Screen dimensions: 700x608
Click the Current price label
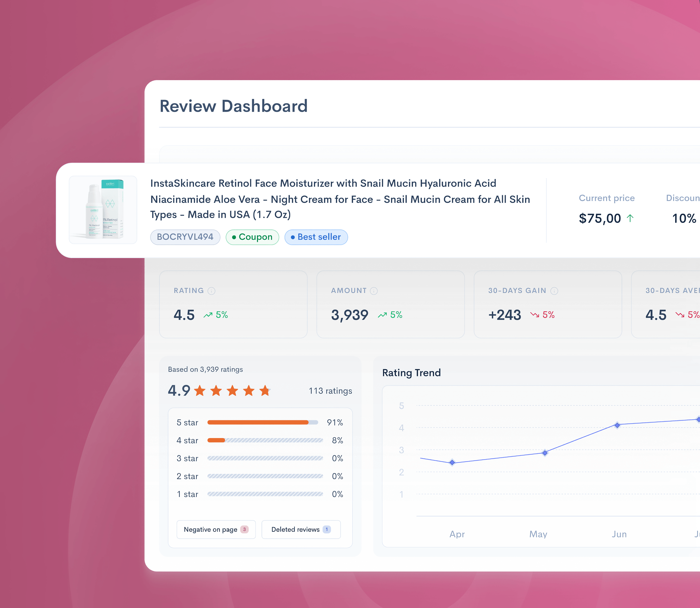click(x=607, y=198)
